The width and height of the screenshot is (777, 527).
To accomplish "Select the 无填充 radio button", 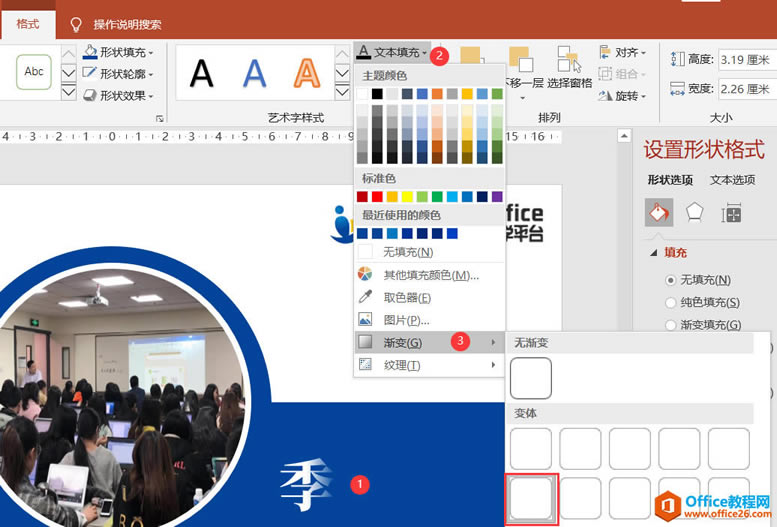I will (670, 280).
